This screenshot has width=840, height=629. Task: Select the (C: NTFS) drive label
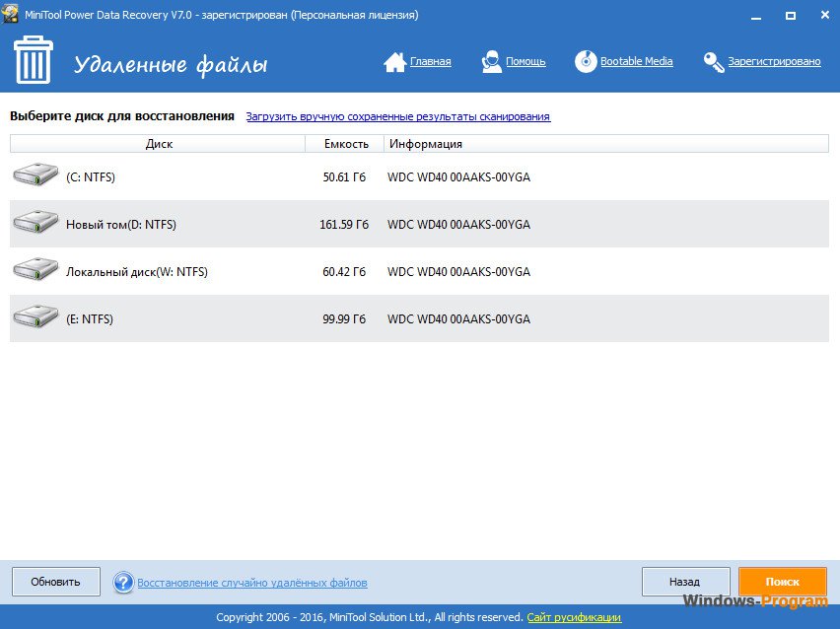pos(91,177)
